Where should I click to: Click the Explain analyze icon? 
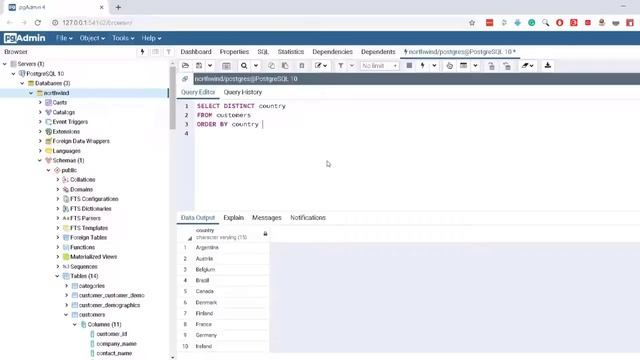pos(463,66)
